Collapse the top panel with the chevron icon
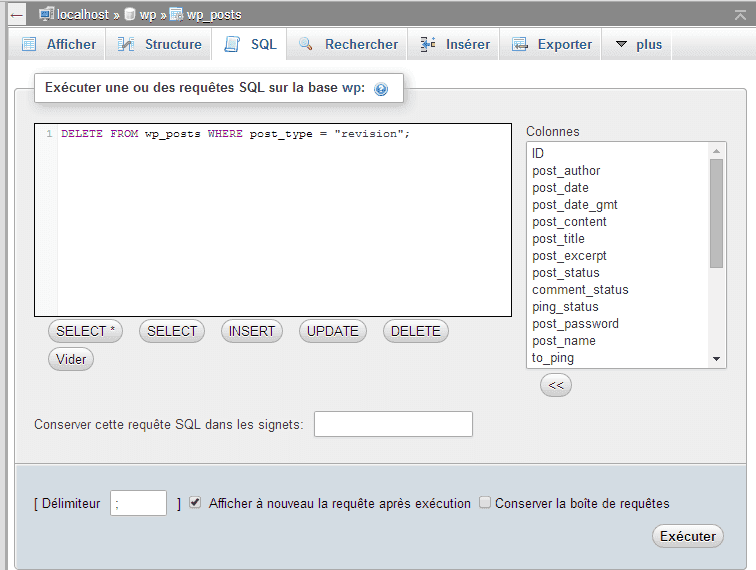Viewport: 756px width, 570px height. click(741, 15)
